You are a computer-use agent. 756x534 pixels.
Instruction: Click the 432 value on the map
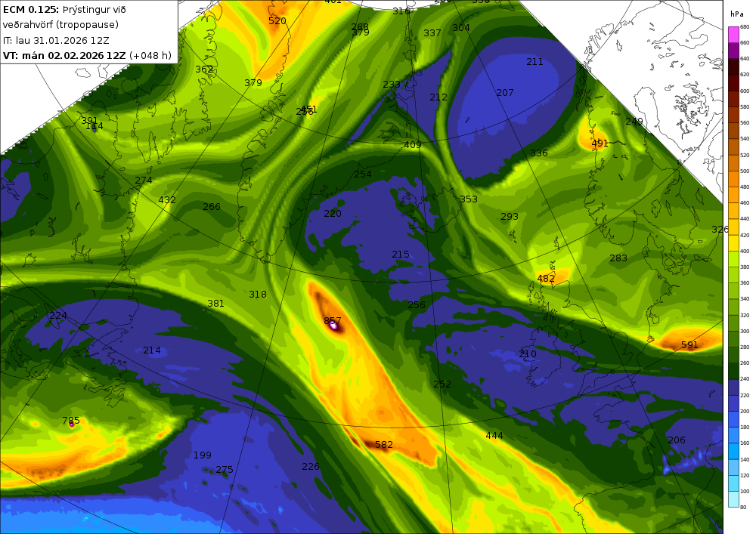(167, 200)
